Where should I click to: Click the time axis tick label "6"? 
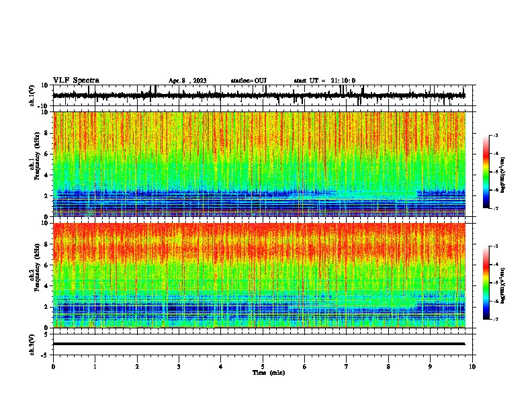305,367
